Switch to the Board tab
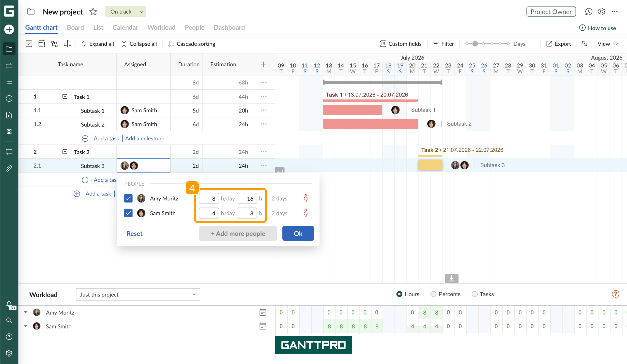Viewport: 627px width, 364px height. pos(75,27)
